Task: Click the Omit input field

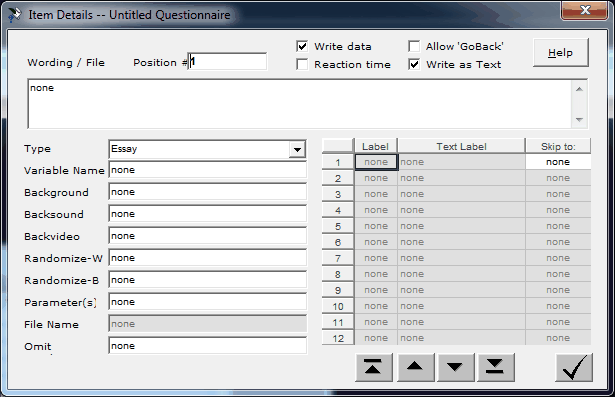Action: (207, 346)
